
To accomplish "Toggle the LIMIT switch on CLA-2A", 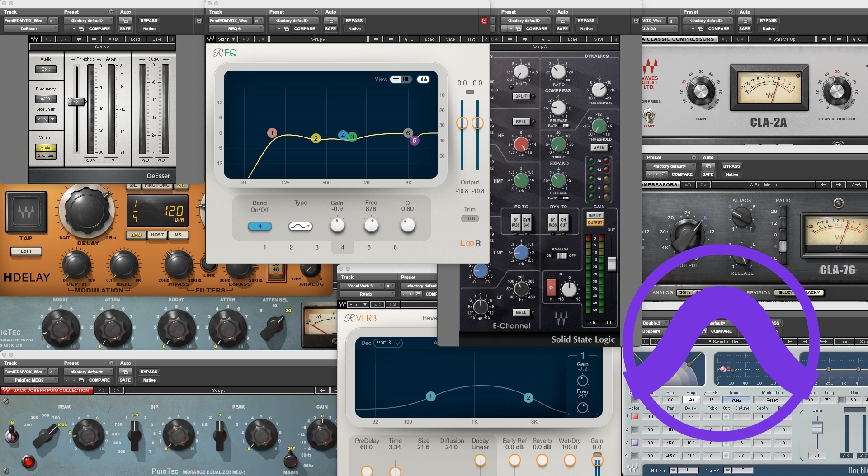I will pyautogui.click(x=649, y=116).
